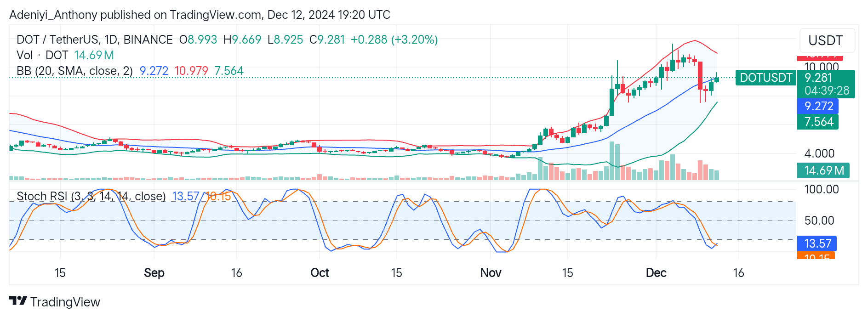Click the 14.69 M volume axis tag
The width and height of the screenshot is (868, 317).
coord(823,170)
